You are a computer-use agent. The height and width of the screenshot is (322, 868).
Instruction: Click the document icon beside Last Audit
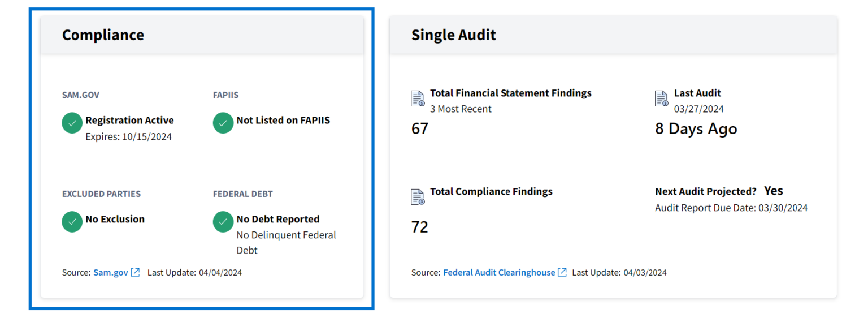point(661,98)
